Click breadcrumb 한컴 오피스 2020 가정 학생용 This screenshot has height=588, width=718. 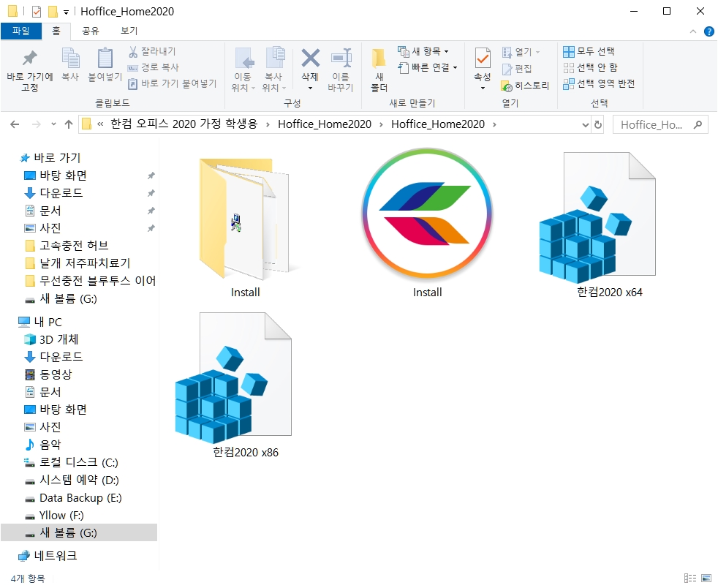coord(184,124)
